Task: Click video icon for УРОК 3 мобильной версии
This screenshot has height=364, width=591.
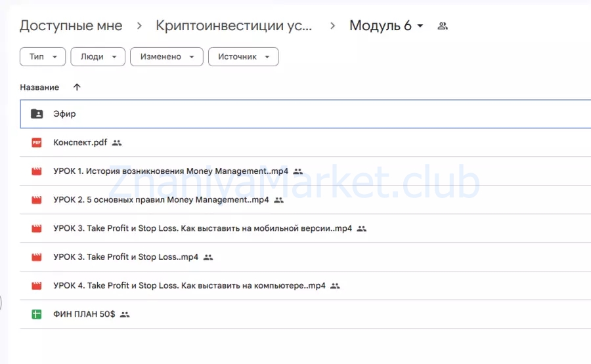Action: (x=37, y=228)
